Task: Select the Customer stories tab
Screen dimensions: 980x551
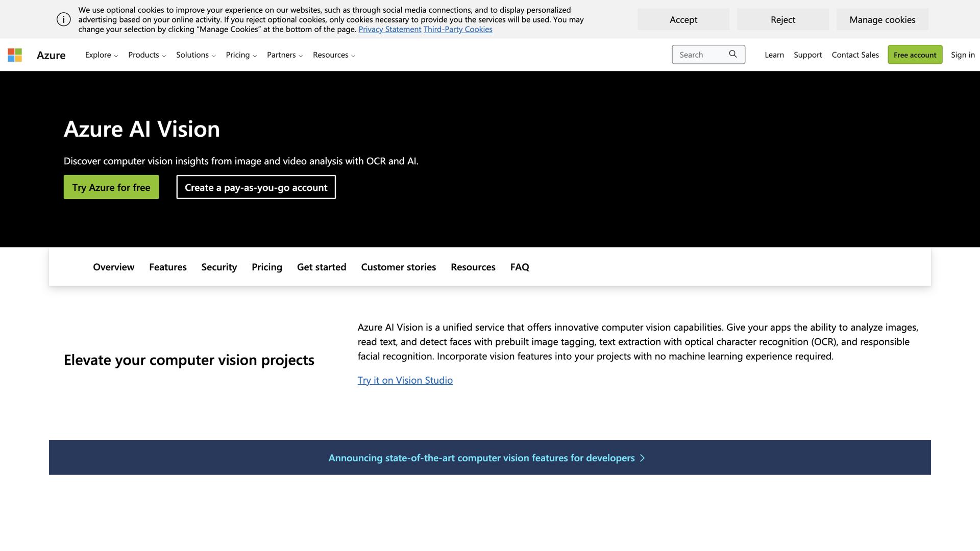Action: click(398, 267)
